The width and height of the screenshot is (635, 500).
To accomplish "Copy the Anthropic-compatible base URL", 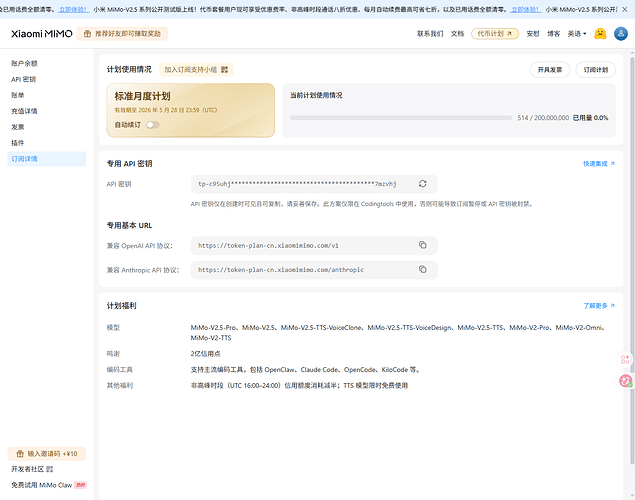I will point(422,269).
